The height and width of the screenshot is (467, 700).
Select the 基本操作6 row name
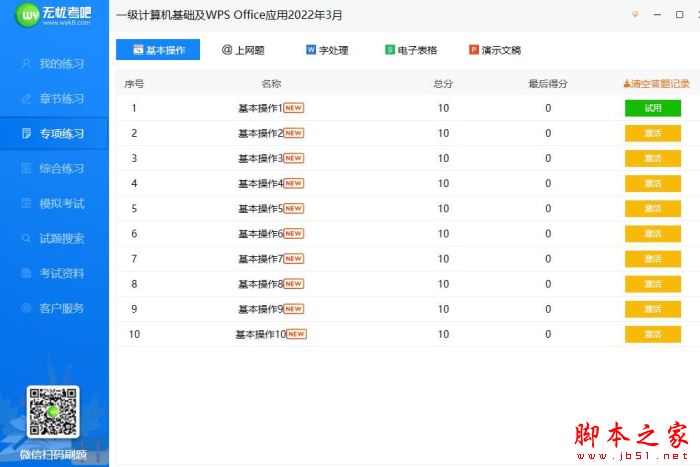[260, 234]
